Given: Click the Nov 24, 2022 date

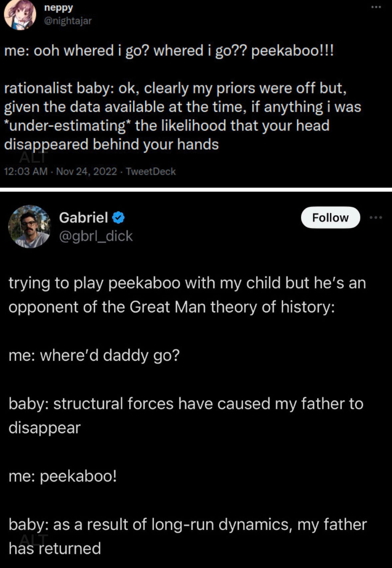Looking at the screenshot, I should tap(86, 171).
